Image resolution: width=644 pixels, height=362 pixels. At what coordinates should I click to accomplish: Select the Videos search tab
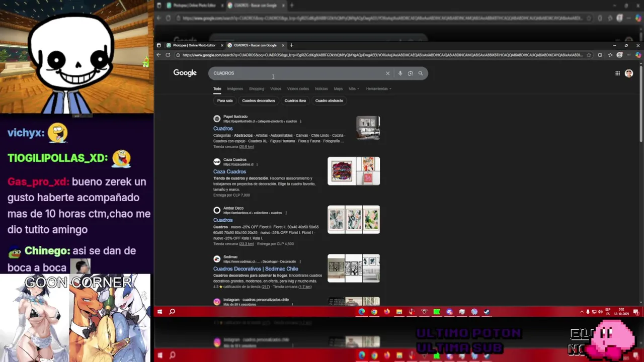276,88
